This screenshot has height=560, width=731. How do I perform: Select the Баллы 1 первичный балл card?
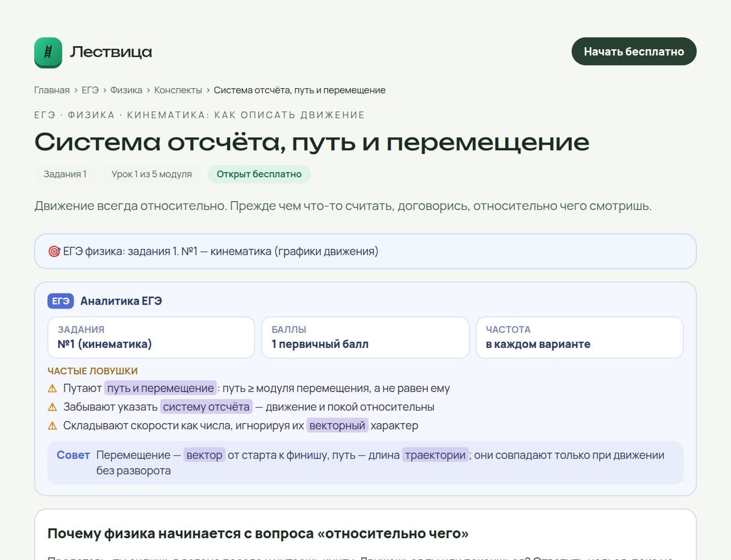tap(365, 338)
